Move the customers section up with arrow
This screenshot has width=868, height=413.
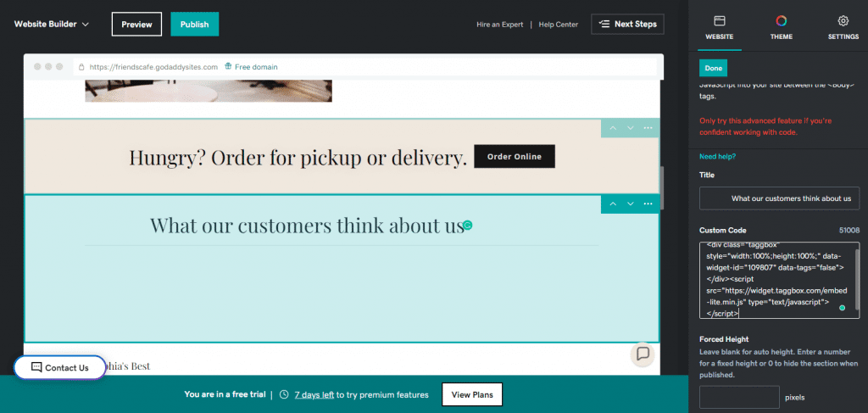pos(612,204)
